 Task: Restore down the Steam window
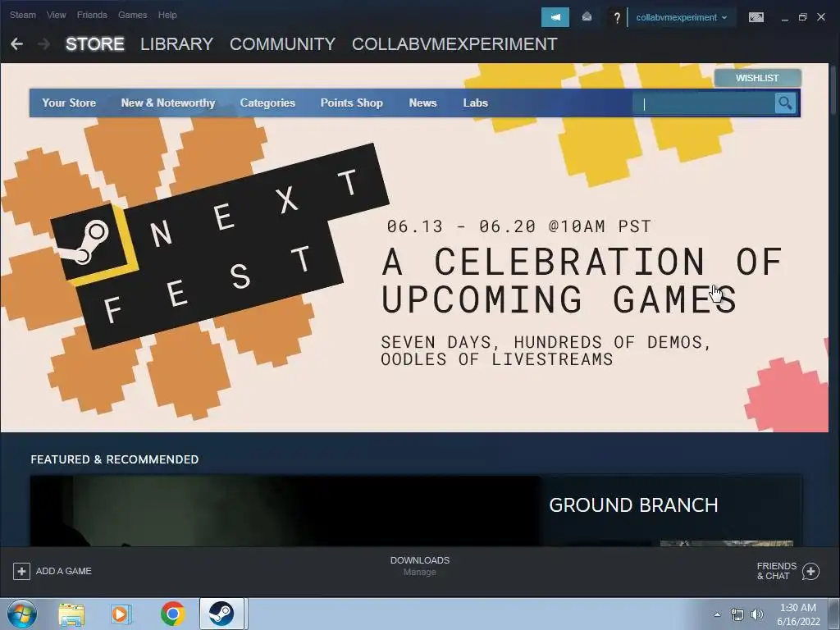click(802, 17)
